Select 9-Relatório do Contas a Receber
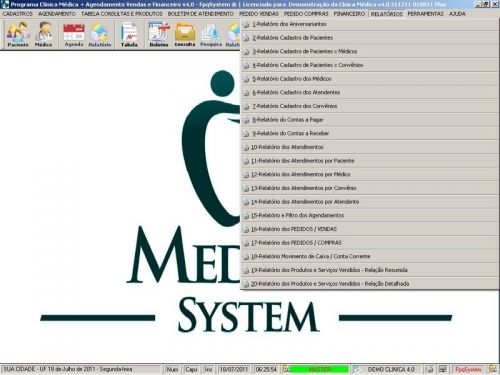This screenshot has height=375, width=500. (369, 134)
